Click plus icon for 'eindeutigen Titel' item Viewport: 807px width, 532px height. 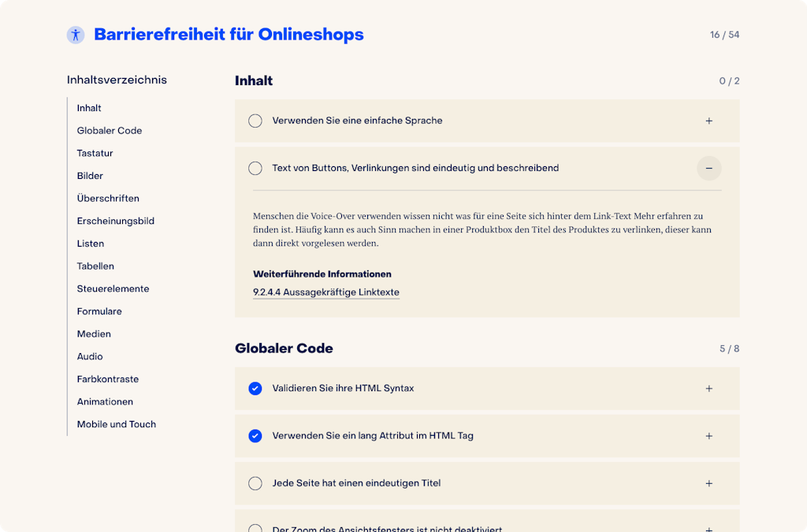click(708, 483)
